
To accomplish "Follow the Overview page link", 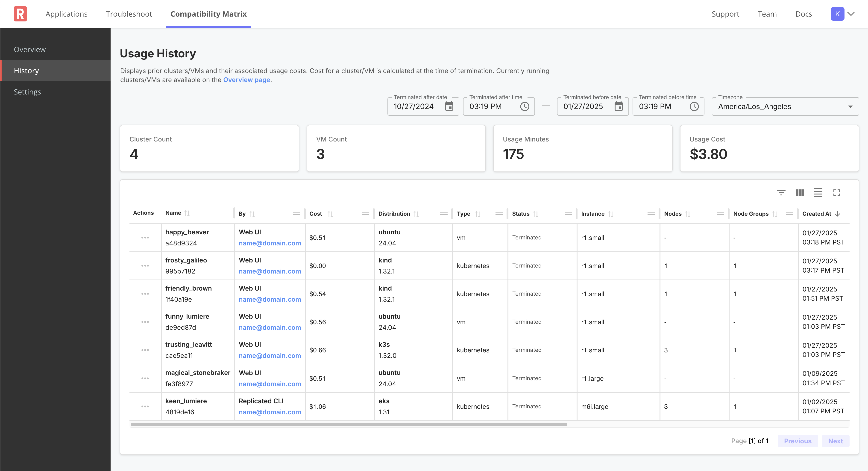I will 246,79.
